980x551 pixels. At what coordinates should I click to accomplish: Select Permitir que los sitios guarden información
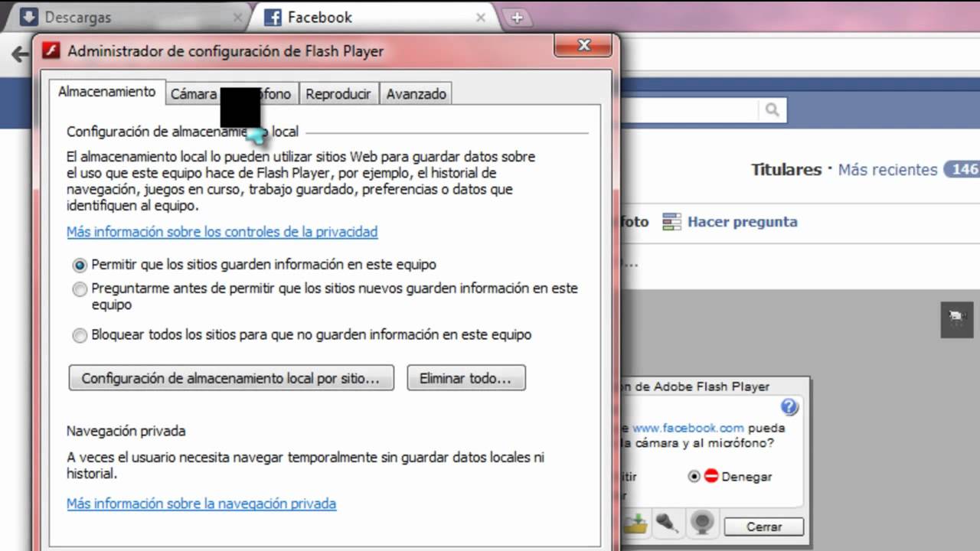80,265
